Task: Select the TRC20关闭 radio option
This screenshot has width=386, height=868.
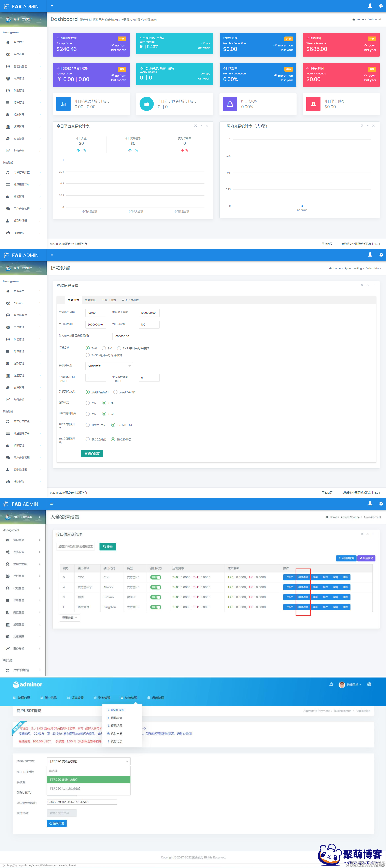Action: pyautogui.click(x=88, y=425)
